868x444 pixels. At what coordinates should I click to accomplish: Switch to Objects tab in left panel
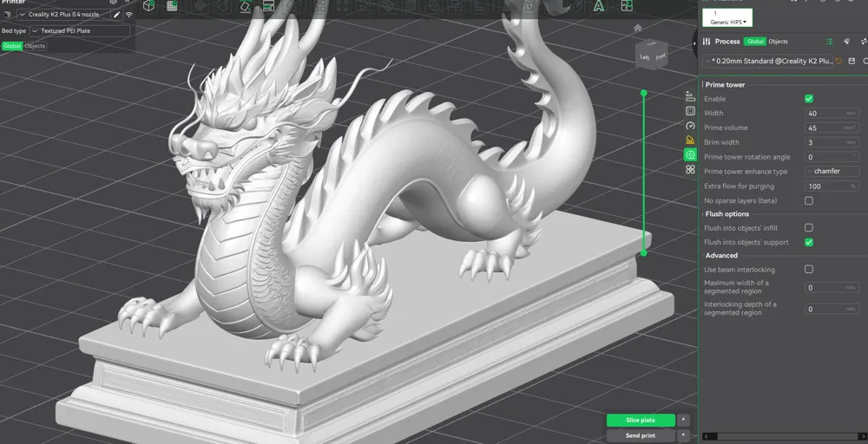coord(35,46)
